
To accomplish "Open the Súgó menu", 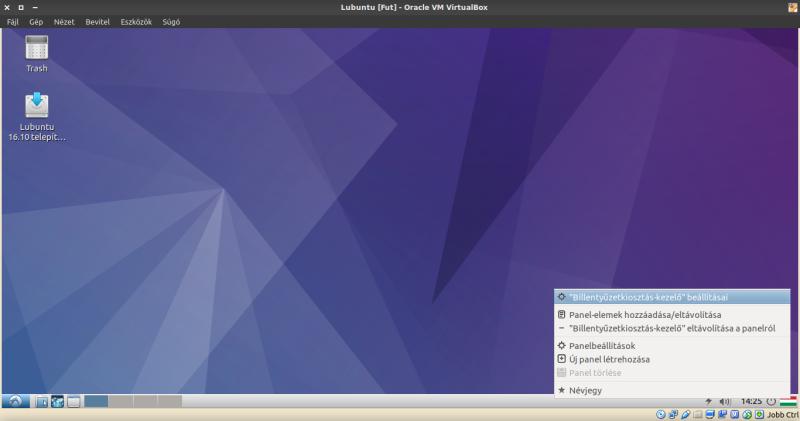I will [171, 22].
